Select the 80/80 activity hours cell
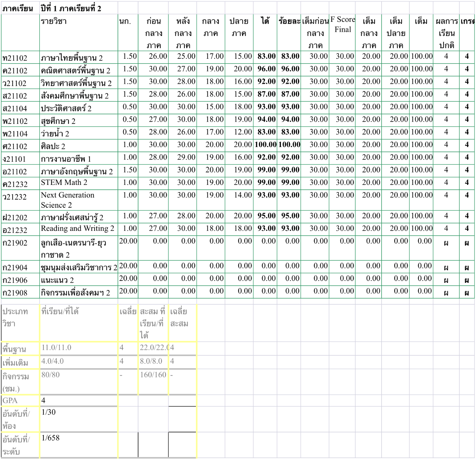 coord(79,381)
